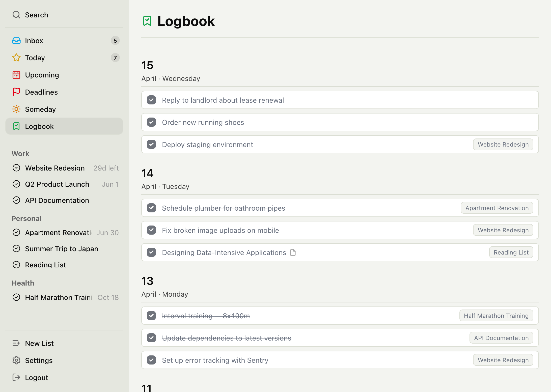Click the Search field
The height and width of the screenshot is (392, 551).
pos(64,15)
